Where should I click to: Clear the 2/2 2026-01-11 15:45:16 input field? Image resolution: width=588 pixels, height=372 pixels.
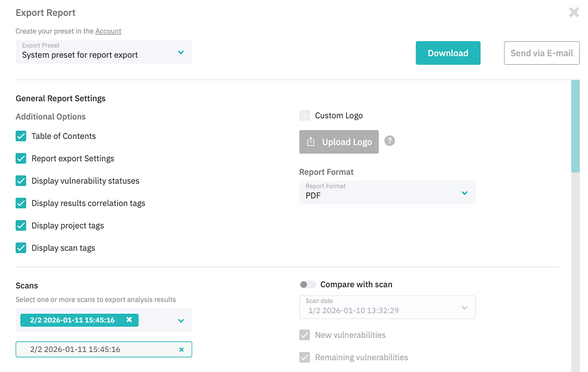pyautogui.click(x=181, y=350)
